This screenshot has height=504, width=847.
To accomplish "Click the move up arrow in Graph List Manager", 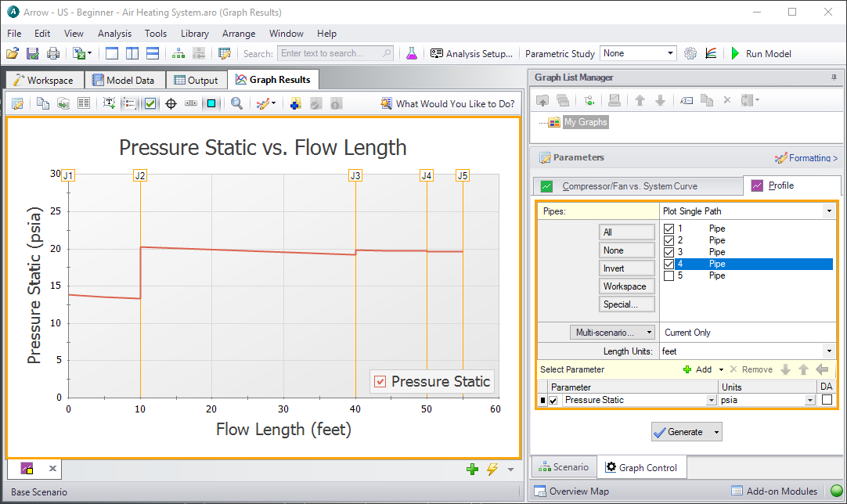I will tap(640, 100).
